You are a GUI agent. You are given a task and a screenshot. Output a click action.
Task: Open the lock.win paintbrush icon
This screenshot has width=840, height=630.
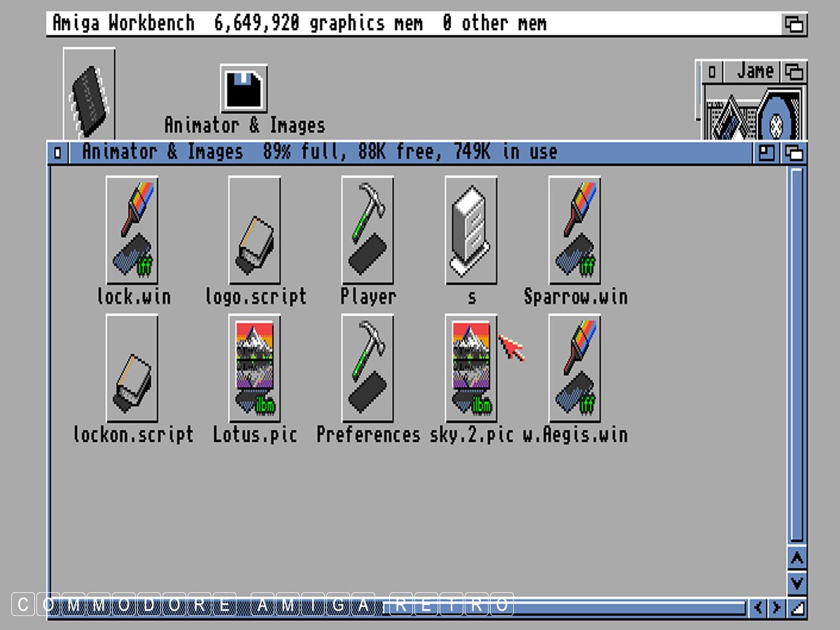[132, 230]
